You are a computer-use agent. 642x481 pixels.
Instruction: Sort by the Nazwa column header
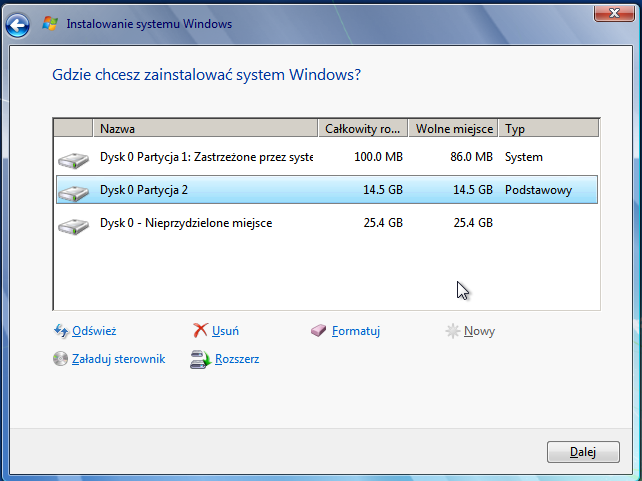(x=206, y=129)
